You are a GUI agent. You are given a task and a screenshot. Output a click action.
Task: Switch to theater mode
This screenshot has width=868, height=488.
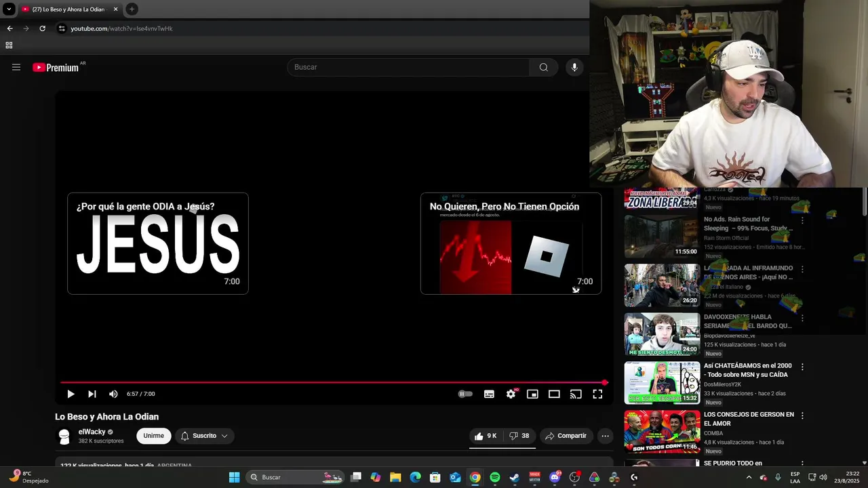click(554, 394)
